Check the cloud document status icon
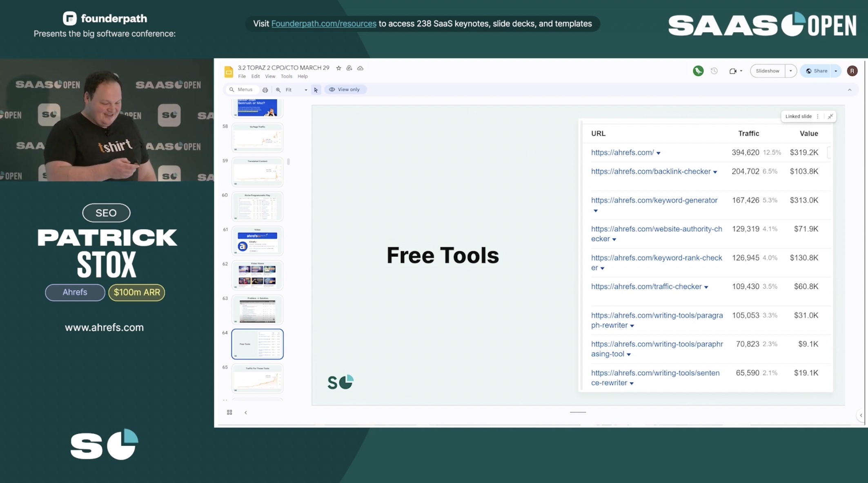The height and width of the screenshot is (483, 868). (x=360, y=68)
